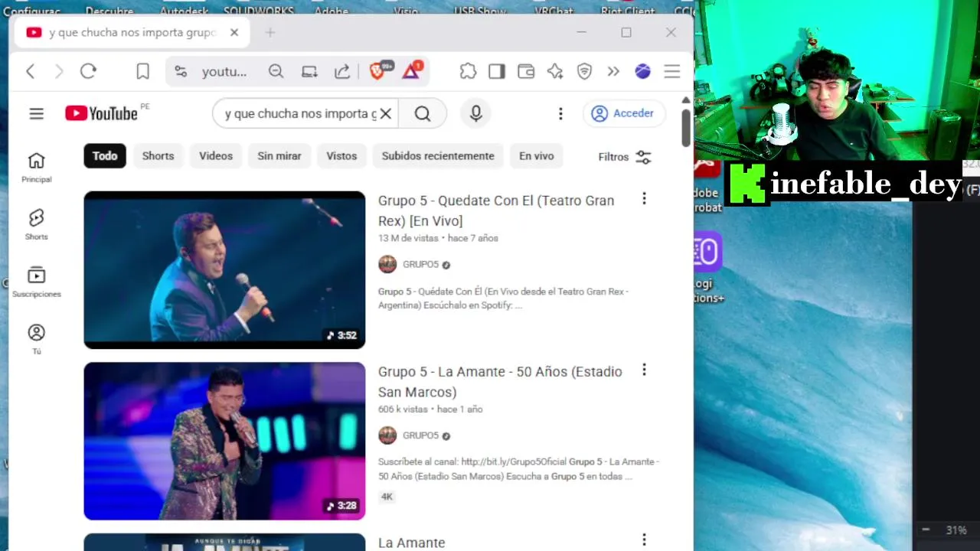Click the youtu... address bar URL
Image resolution: width=980 pixels, height=551 pixels.
pos(224,72)
